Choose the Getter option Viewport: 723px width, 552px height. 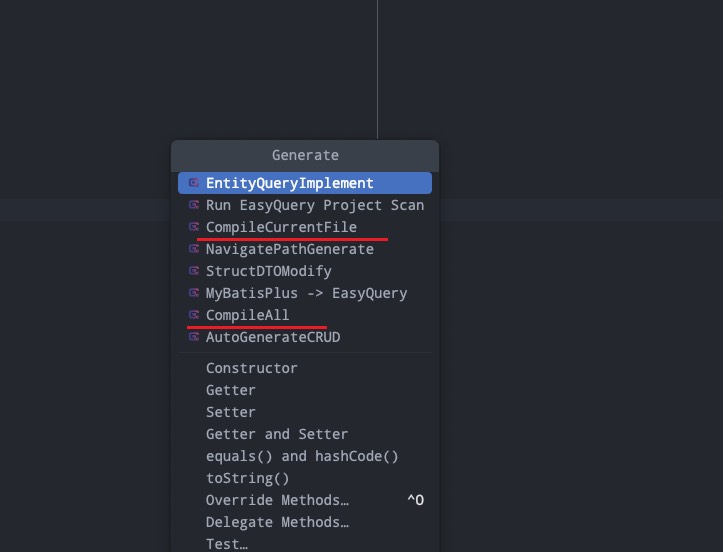(x=305, y=390)
